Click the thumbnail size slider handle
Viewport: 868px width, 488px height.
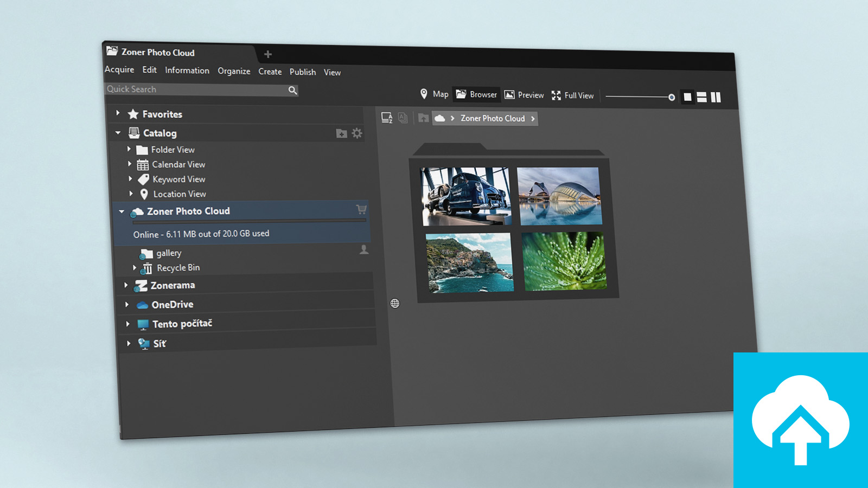tap(672, 98)
